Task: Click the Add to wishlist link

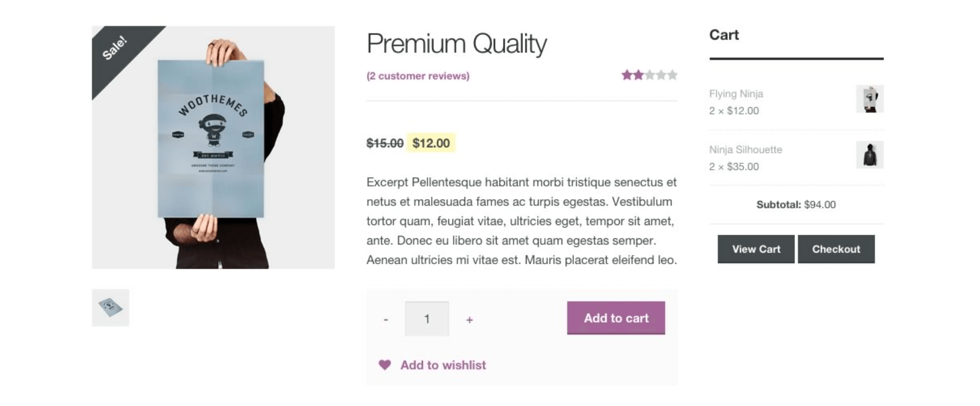Action: click(443, 365)
